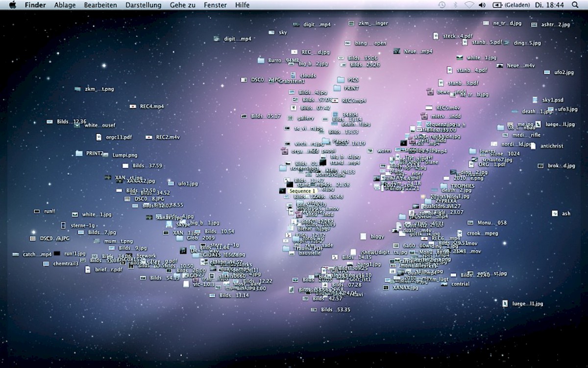Select the sky1.psd file icon

(536, 100)
